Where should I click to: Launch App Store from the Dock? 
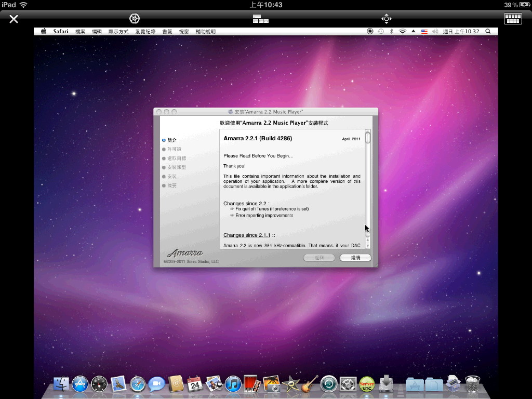pos(80,384)
